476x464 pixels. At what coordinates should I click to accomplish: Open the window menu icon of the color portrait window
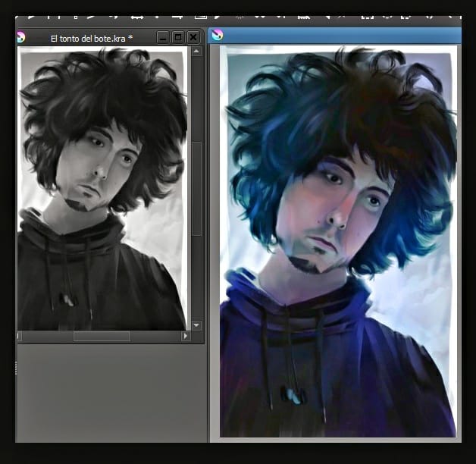pos(218,36)
